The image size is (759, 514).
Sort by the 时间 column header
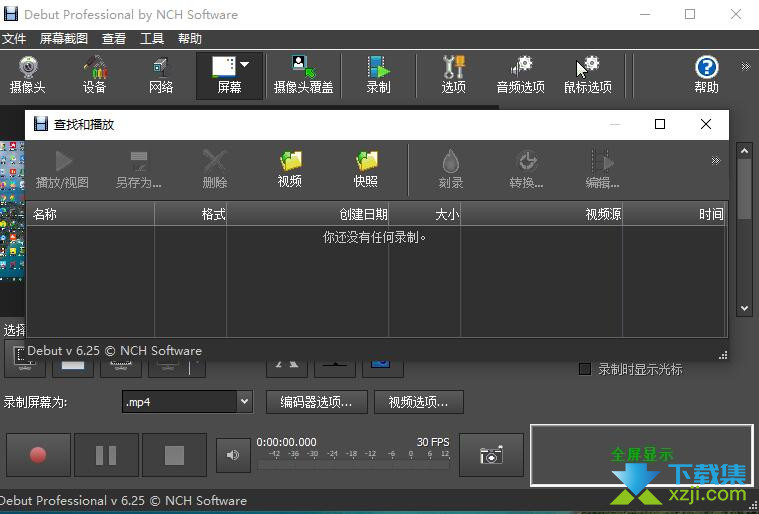[x=674, y=214]
